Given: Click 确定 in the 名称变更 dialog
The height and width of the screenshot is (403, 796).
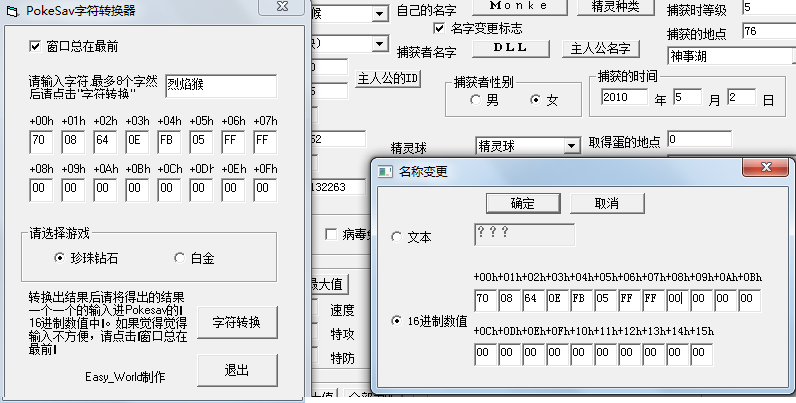Looking at the screenshot, I should click(x=523, y=204).
